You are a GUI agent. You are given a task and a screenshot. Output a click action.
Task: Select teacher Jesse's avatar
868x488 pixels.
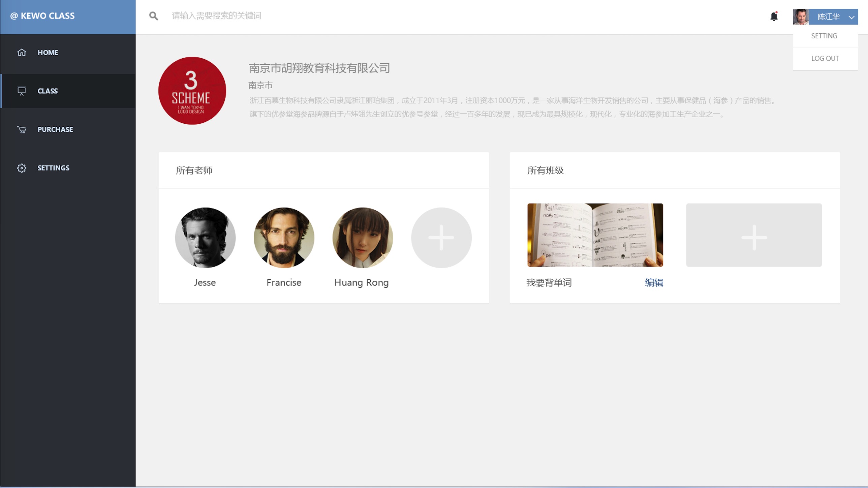click(205, 238)
